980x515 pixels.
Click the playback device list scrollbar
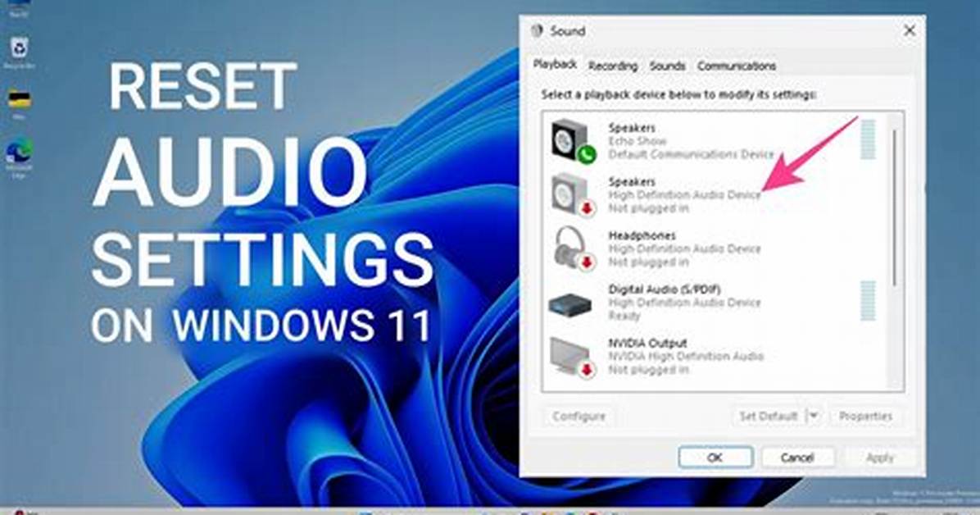[x=895, y=207]
